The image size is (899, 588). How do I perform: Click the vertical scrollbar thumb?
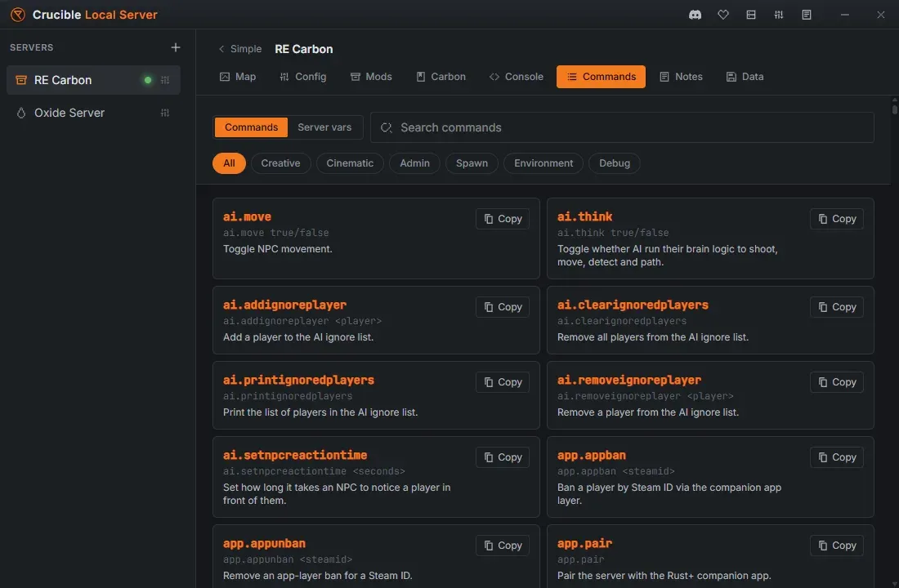point(894,109)
